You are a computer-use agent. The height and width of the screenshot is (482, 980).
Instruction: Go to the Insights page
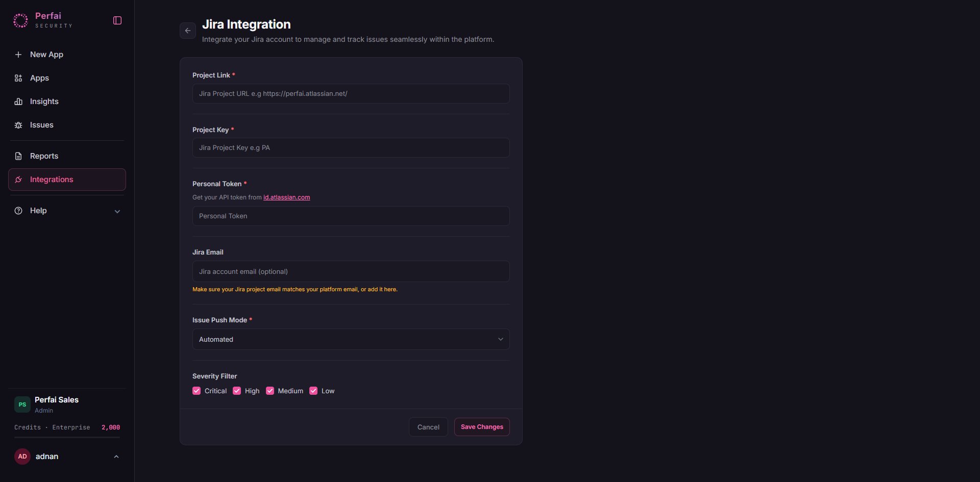67,102
